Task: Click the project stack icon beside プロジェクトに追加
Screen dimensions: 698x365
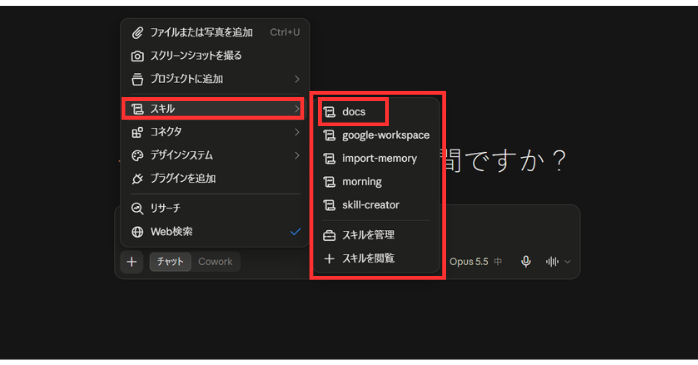Action: 137,79
